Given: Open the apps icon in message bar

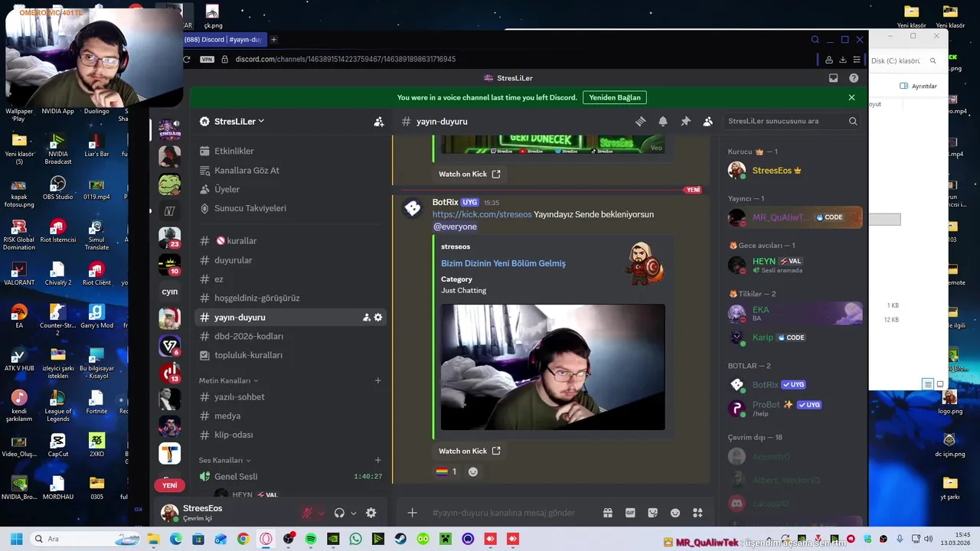Looking at the screenshot, I should click(697, 513).
